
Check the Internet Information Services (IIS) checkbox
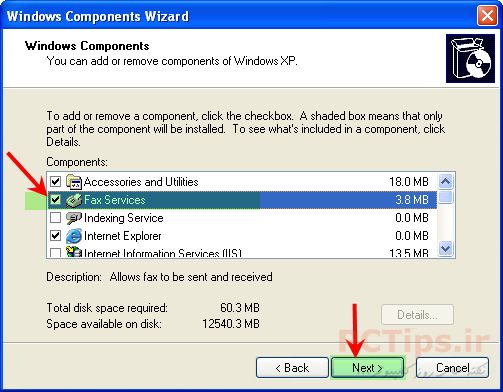coord(55,252)
